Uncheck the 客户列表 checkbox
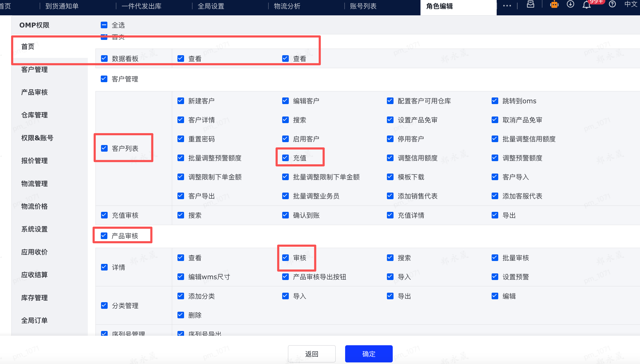Viewport: 640px width, 364px height. [104, 148]
